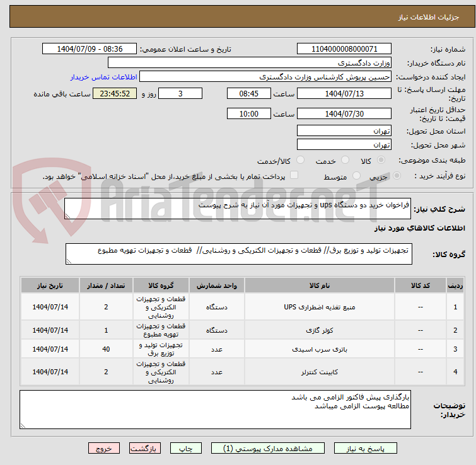Select the کالا radio button
Viewport: 476px width, 465px height.
(x=381, y=160)
